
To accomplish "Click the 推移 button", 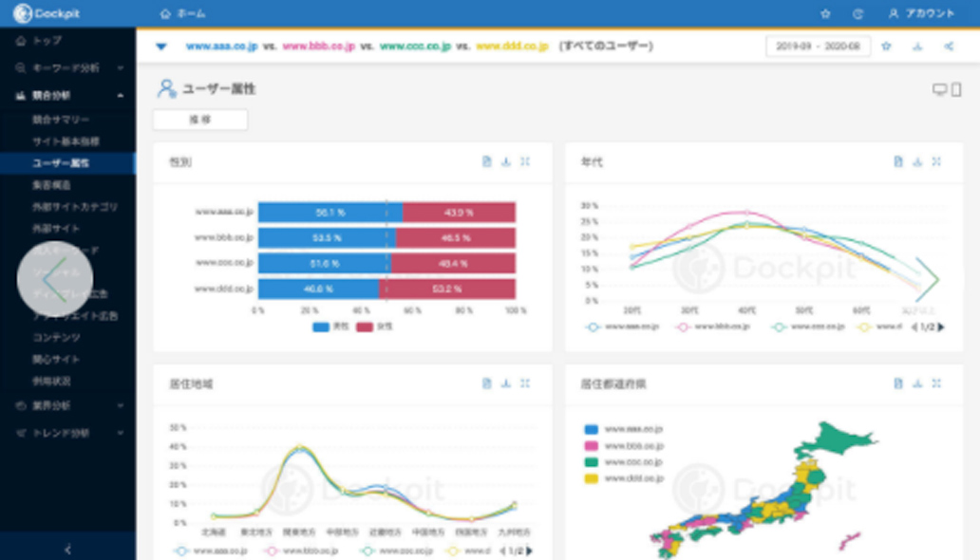I will (200, 120).
